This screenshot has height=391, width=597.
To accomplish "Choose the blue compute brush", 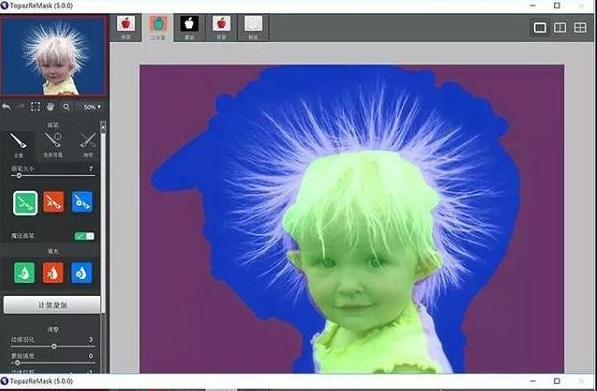I will tap(82, 202).
